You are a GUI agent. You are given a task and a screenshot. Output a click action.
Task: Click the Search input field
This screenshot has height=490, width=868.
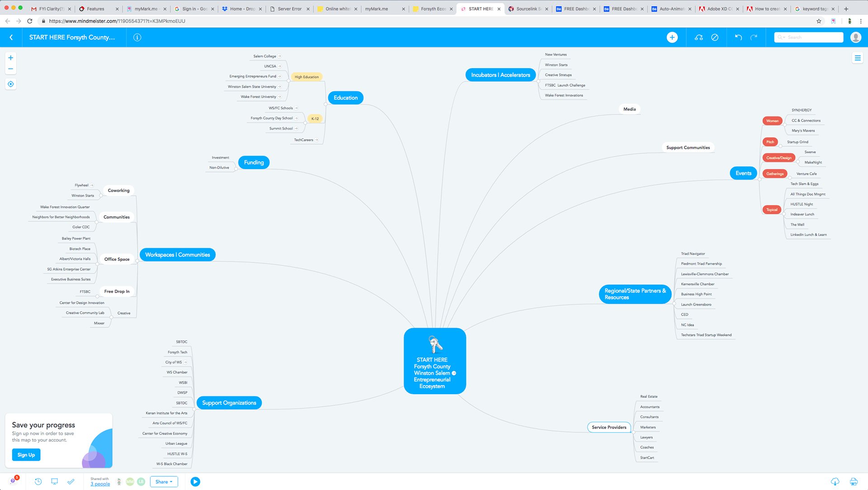pos(809,38)
